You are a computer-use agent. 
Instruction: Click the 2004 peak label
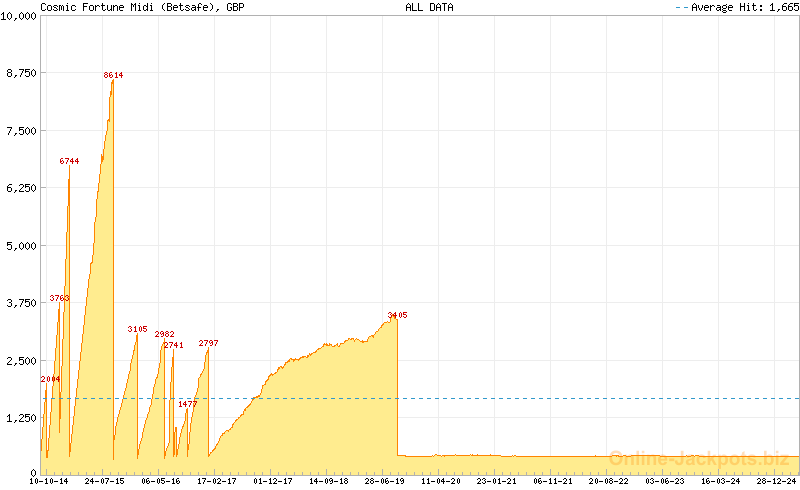pyautogui.click(x=50, y=379)
